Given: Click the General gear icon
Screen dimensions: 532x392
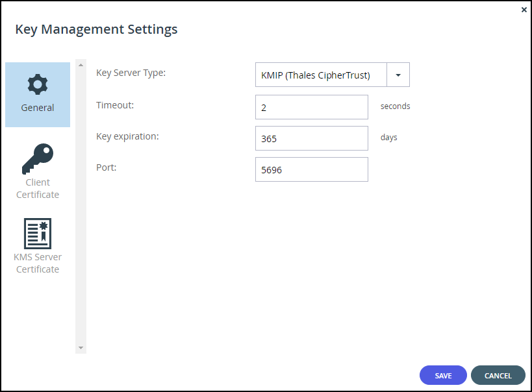Looking at the screenshot, I should 38,84.
